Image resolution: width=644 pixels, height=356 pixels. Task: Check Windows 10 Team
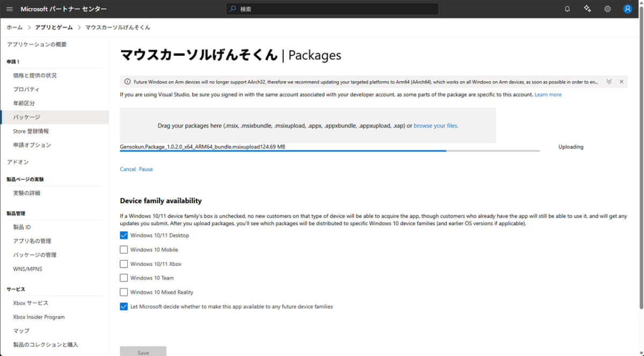pos(124,278)
